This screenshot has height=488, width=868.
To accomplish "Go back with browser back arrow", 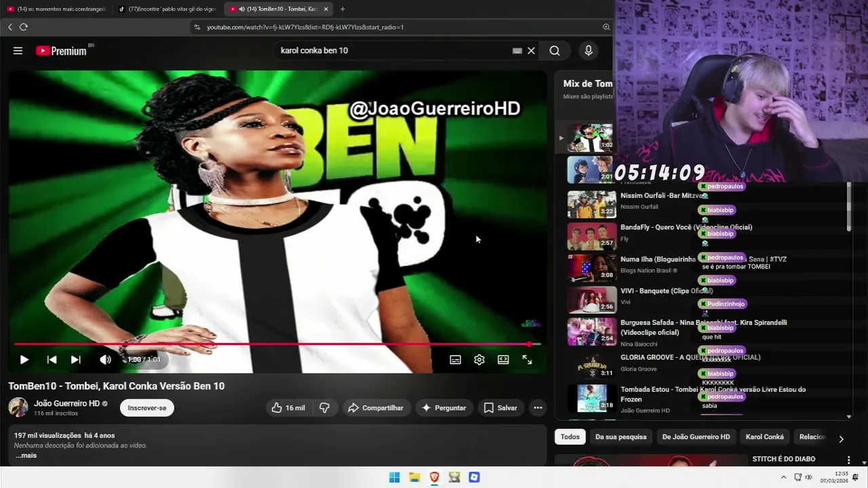I will [x=10, y=27].
